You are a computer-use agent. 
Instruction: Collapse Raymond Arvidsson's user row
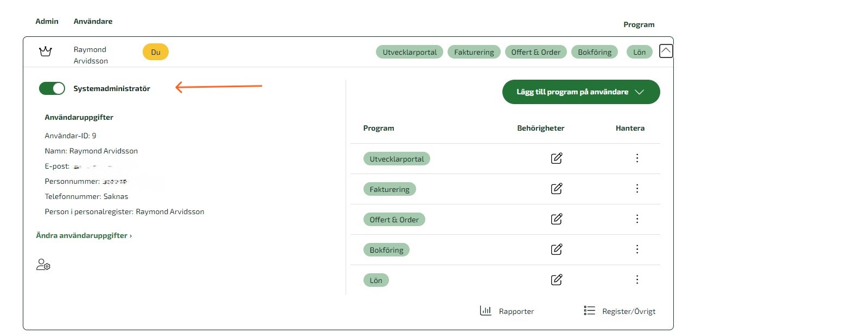[666, 51]
